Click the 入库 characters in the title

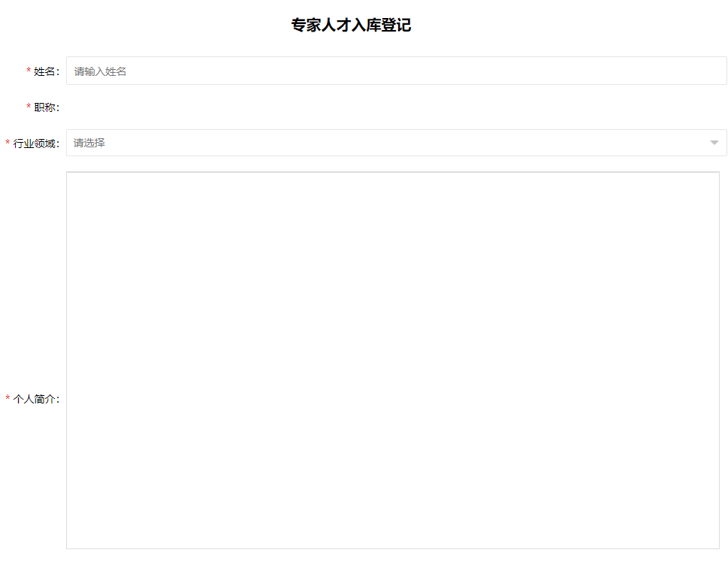(x=366, y=26)
